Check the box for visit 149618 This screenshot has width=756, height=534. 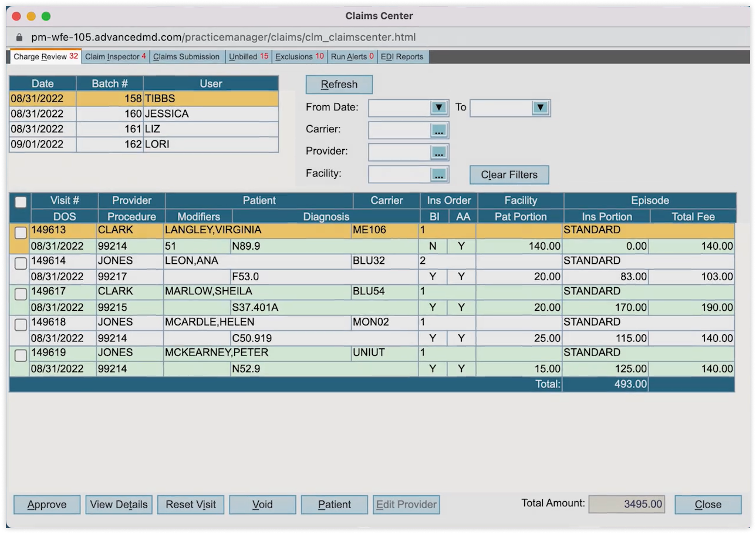[x=21, y=325]
